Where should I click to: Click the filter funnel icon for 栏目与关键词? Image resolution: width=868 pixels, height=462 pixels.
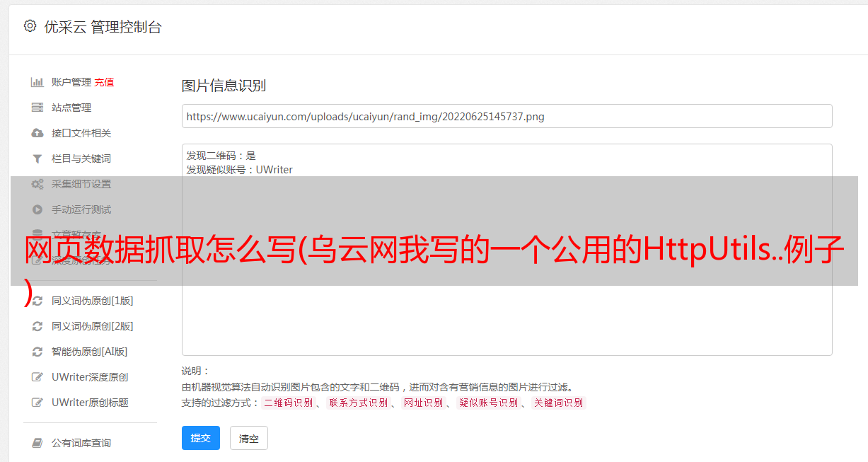tap(37, 158)
